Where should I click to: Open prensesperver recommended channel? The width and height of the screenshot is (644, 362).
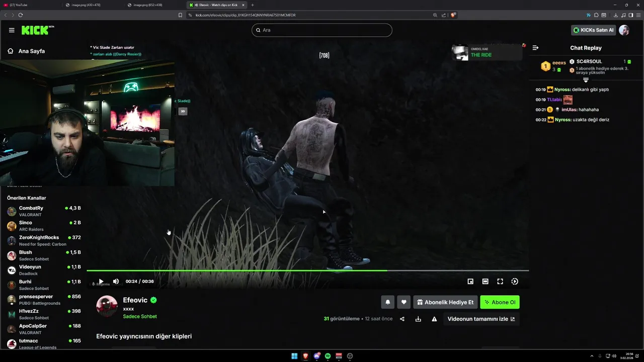coord(44,300)
